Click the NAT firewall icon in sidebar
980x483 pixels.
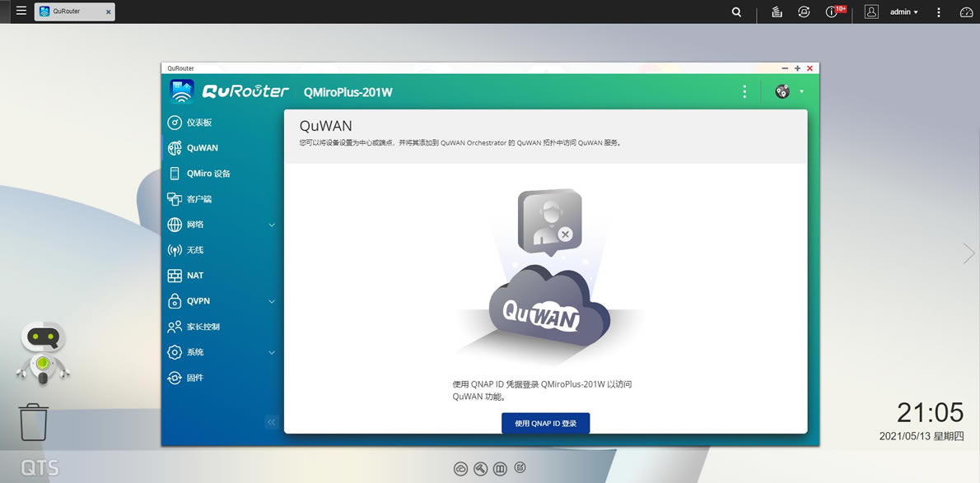pos(175,276)
